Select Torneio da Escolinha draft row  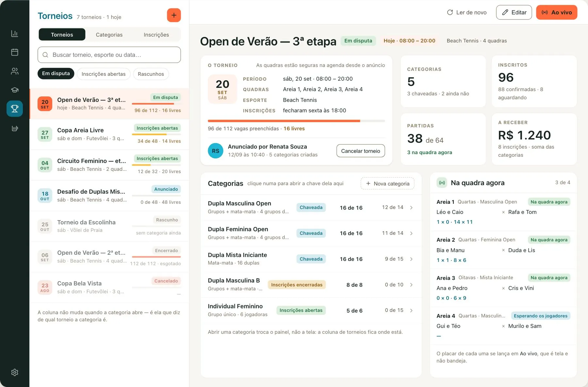click(x=109, y=226)
